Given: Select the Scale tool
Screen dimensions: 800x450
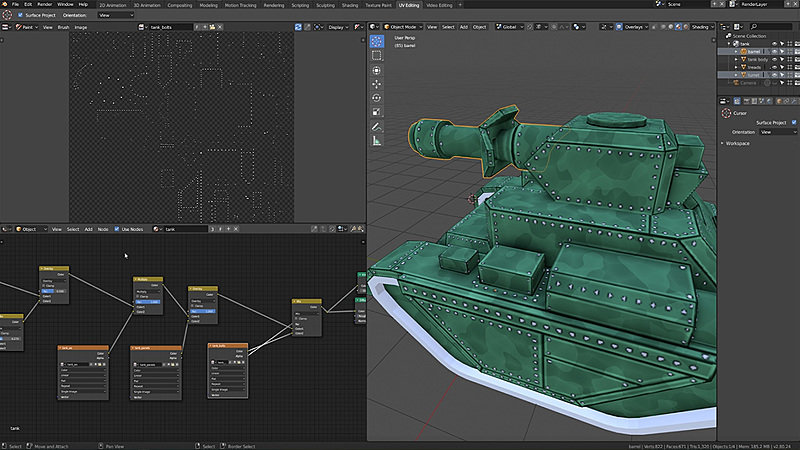Looking at the screenshot, I should (x=377, y=112).
